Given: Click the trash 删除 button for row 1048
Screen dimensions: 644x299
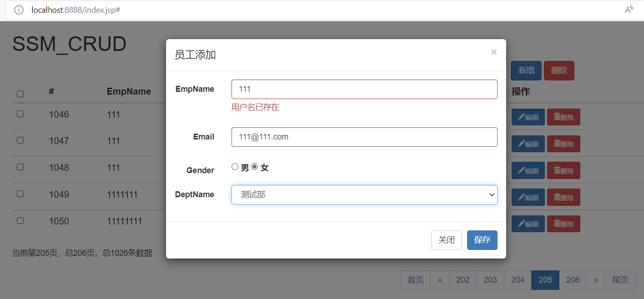Looking at the screenshot, I should tap(563, 170).
